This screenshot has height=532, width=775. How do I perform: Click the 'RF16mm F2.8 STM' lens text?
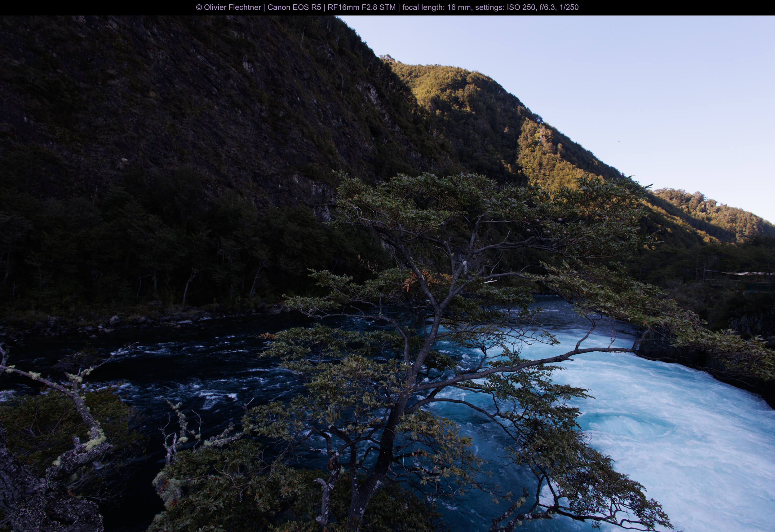click(x=361, y=7)
